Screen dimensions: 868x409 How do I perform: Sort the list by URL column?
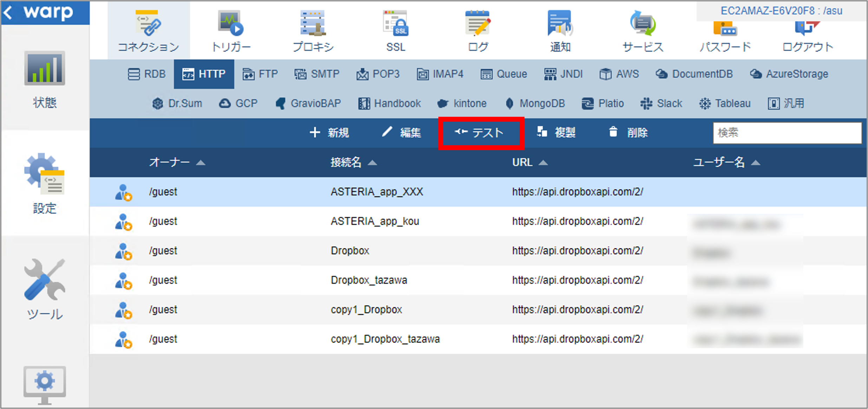[530, 162]
